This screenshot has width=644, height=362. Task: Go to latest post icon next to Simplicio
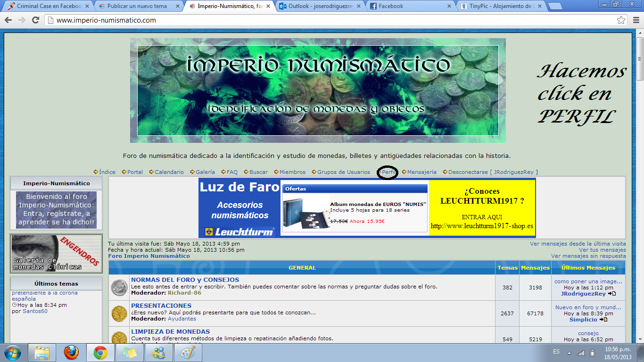(603, 320)
